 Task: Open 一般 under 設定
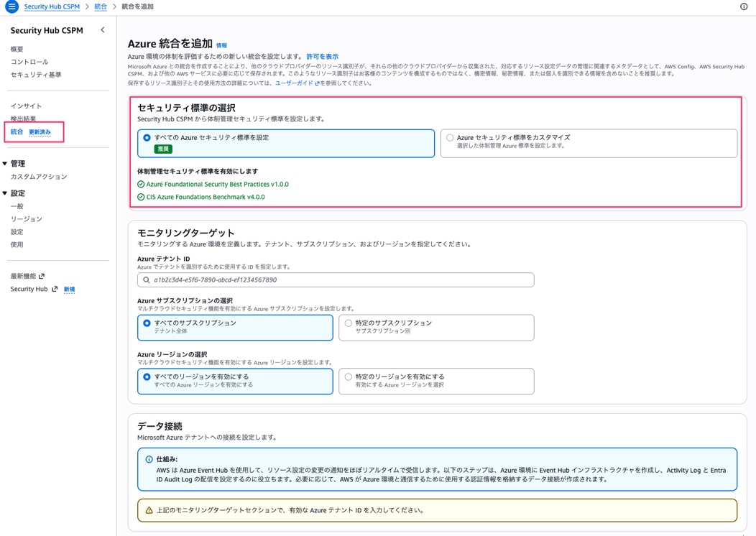pos(17,206)
